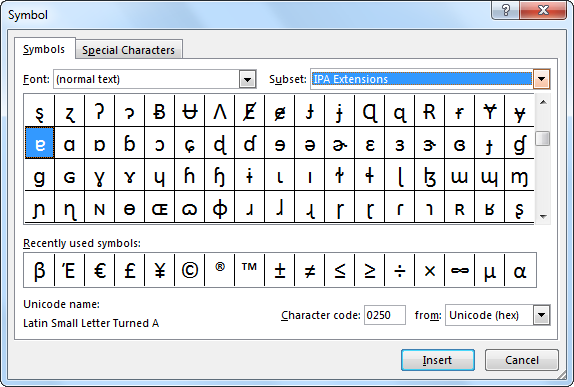Close the Symbol dialog window
Screen dimensions: 574x387
pos(543,10)
